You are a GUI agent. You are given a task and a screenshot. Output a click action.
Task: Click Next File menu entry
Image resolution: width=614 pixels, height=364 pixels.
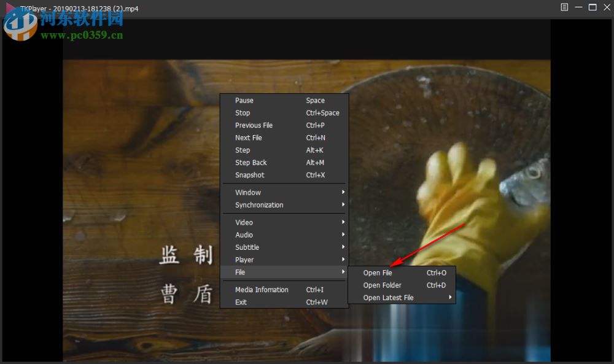249,138
